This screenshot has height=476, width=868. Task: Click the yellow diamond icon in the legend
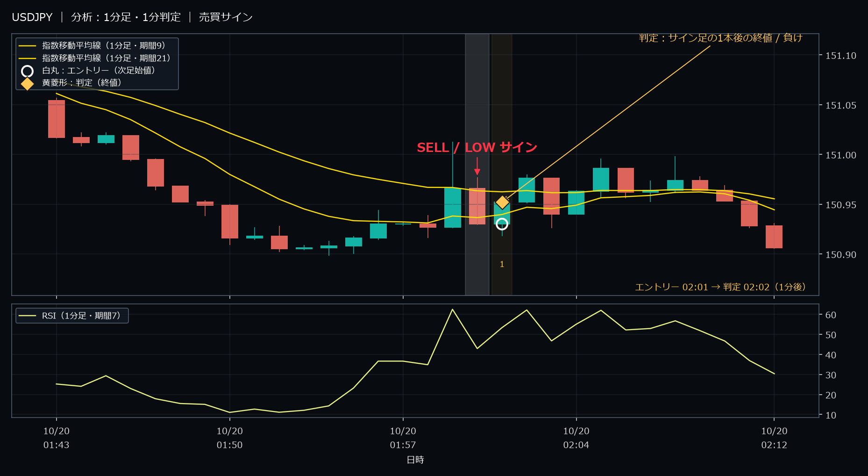tap(28, 83)
